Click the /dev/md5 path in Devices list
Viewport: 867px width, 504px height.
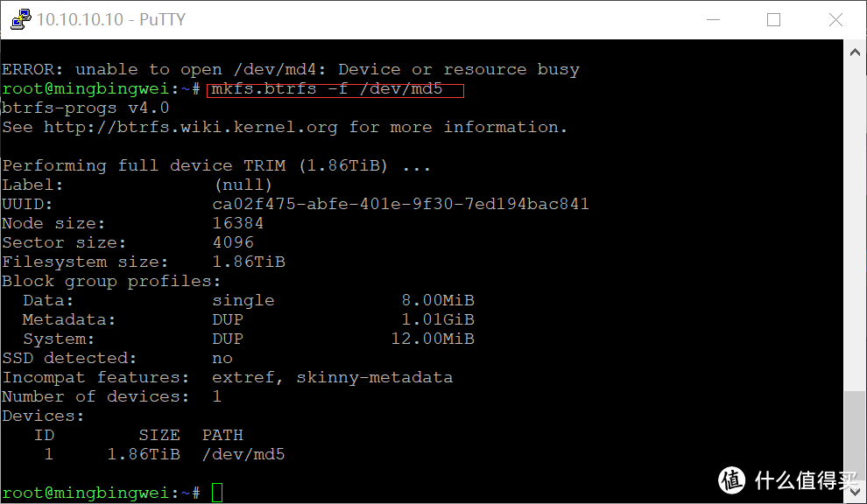click(x=243, y=455)
